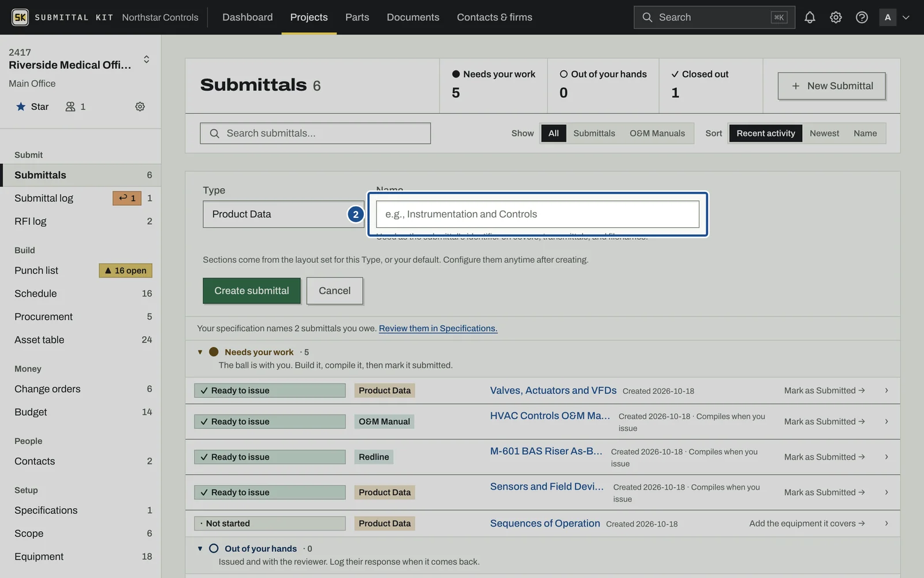Viewport: 924px width, 578px height.
Task: Open Change orders in sidebar
Action: (x=80, y=389)
